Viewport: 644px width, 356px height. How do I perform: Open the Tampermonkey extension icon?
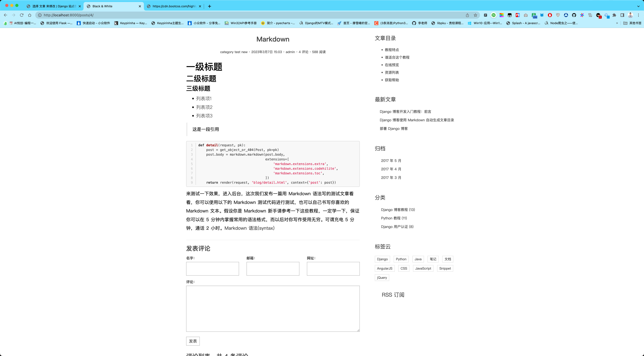pos(510,15)
